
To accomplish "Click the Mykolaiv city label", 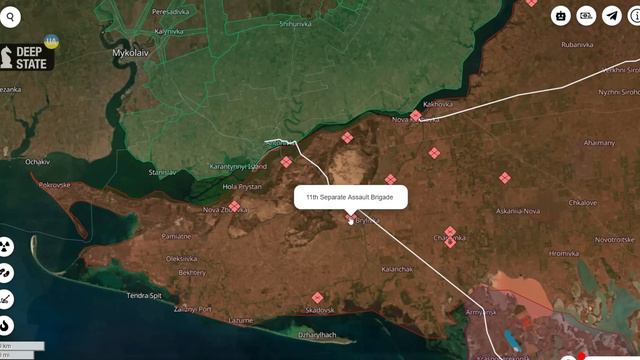I will (131, 53).
